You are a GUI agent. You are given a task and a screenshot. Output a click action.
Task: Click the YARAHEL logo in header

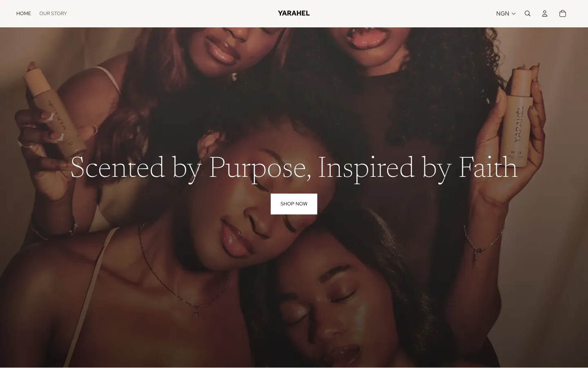[x=294, y=13]
